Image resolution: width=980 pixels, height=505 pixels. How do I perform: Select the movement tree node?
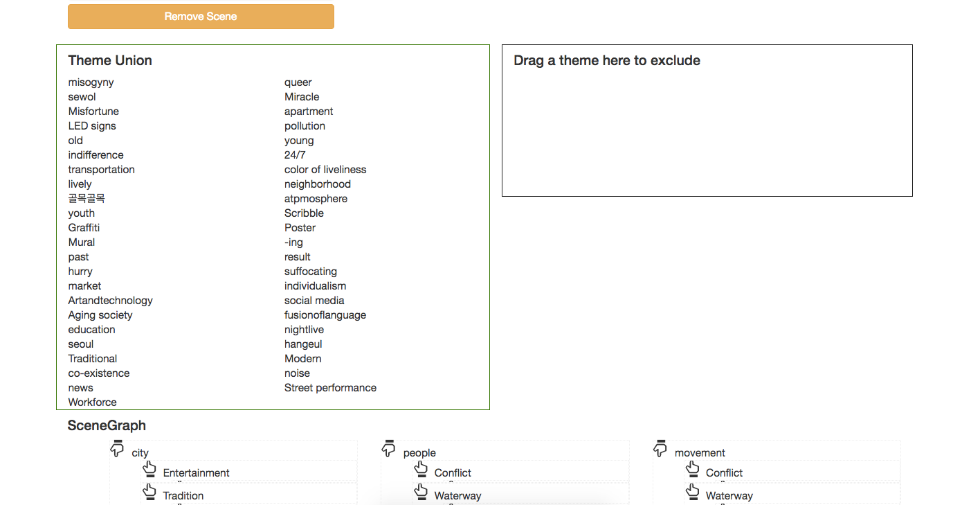tap(700, 453)
